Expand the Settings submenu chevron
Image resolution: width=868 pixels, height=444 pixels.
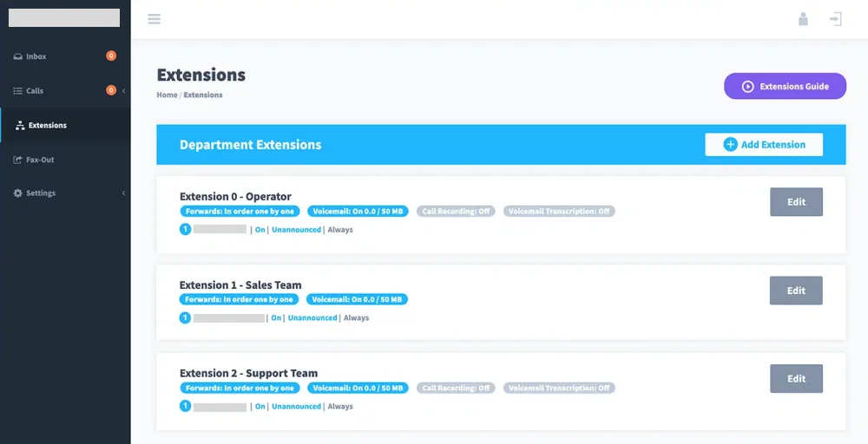123,193
